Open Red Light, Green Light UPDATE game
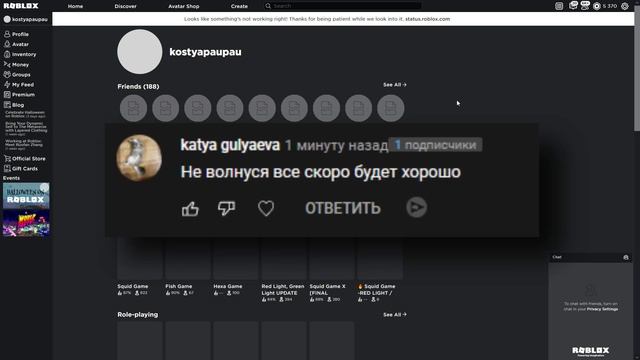Screen dimensions: 640x360 pos(283,290)
